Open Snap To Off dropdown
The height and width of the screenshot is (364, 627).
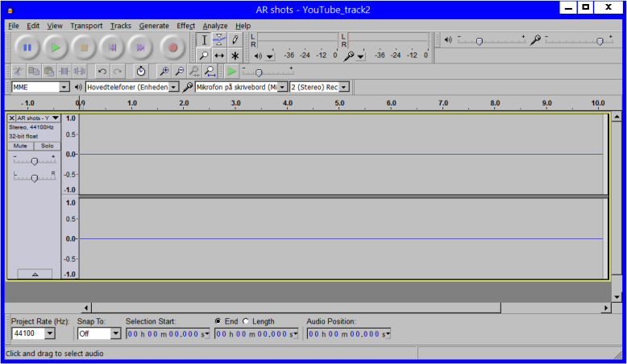115,333
